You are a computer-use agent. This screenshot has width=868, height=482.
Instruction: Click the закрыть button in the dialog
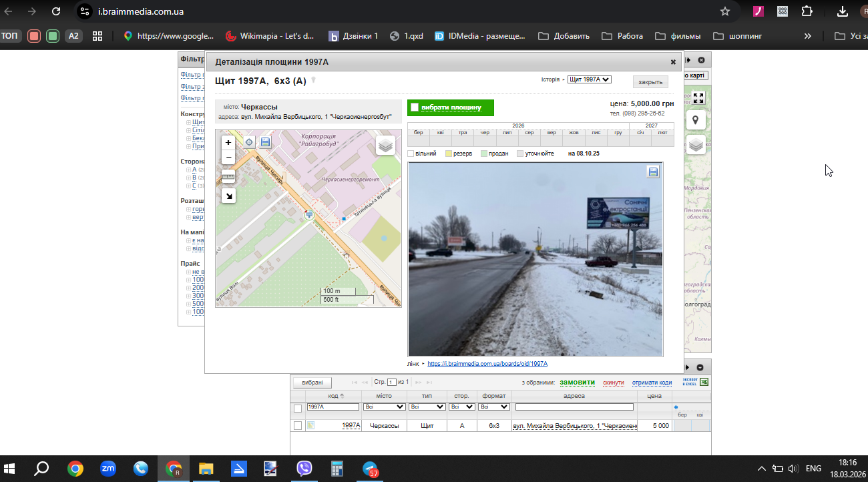tap(650, 81)
